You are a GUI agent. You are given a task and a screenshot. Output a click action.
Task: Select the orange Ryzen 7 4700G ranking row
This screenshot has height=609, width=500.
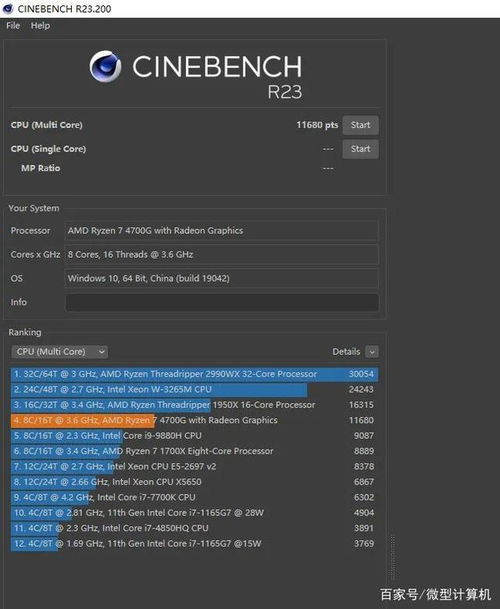194,420
